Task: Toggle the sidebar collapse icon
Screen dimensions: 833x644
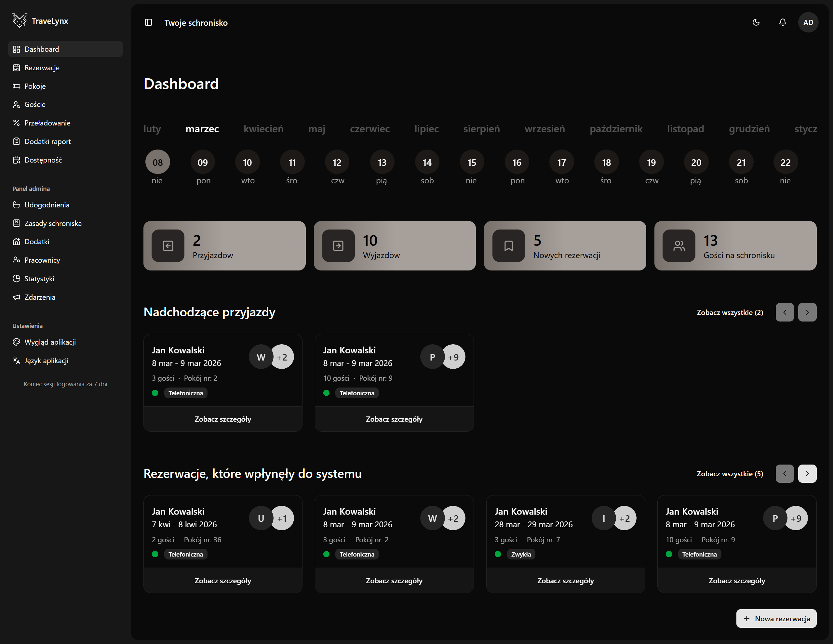Action: pyautogui.click(x=148, y=22)
